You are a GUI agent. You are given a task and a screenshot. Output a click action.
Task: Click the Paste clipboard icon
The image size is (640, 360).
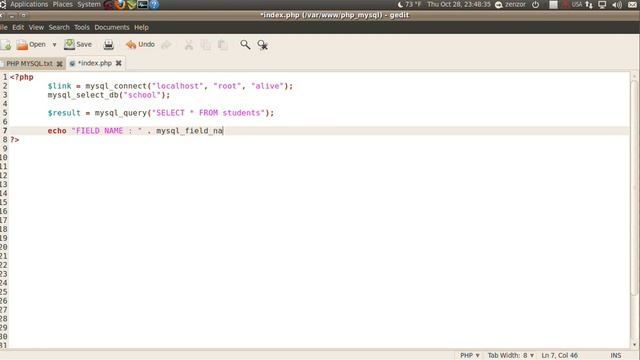[222, 45]
